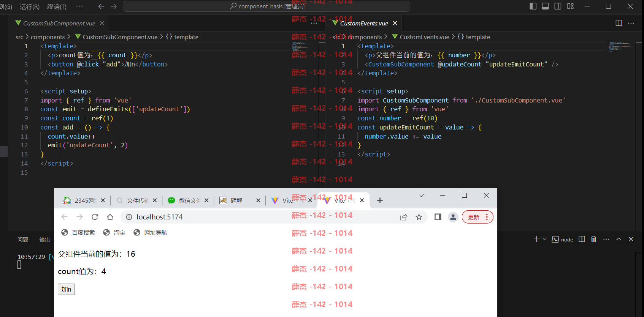
Task: Click the minimap of the right editor
Action: pyautogui.click(x=620, y=46)
